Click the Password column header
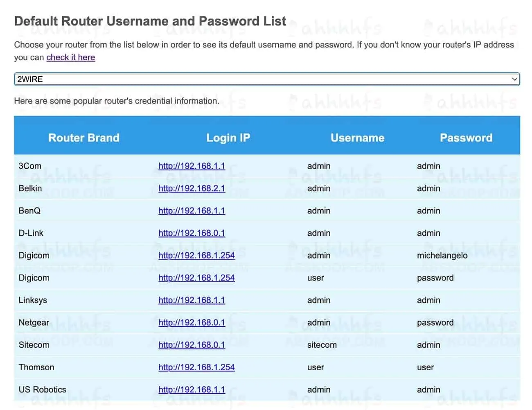This screenshot has width=532, height=410. coord(466,138)
